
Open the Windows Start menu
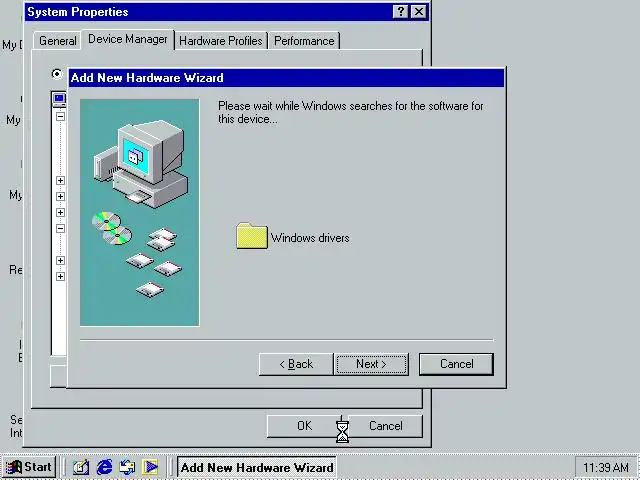tap(29, 467)
